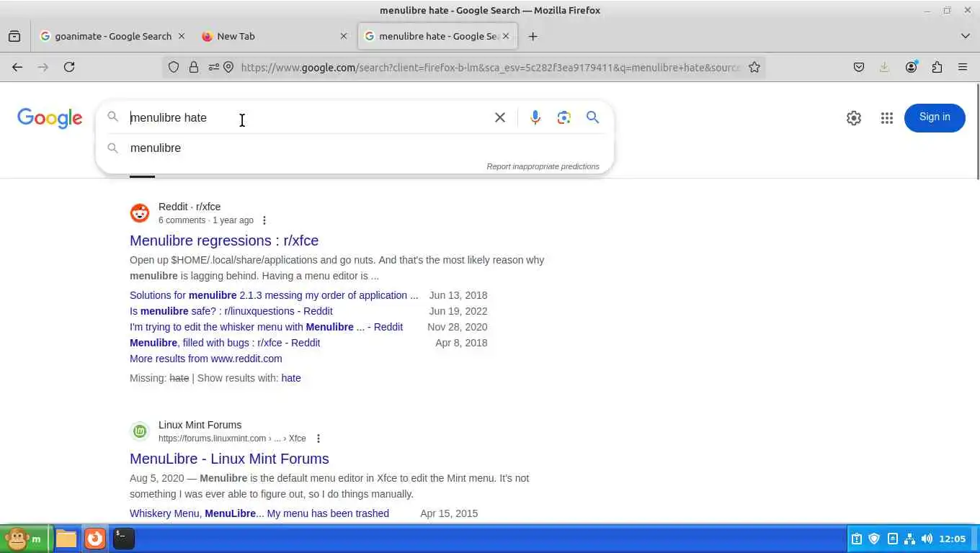Open Menulibre regressions : r/xfce result

pos(224,240)
